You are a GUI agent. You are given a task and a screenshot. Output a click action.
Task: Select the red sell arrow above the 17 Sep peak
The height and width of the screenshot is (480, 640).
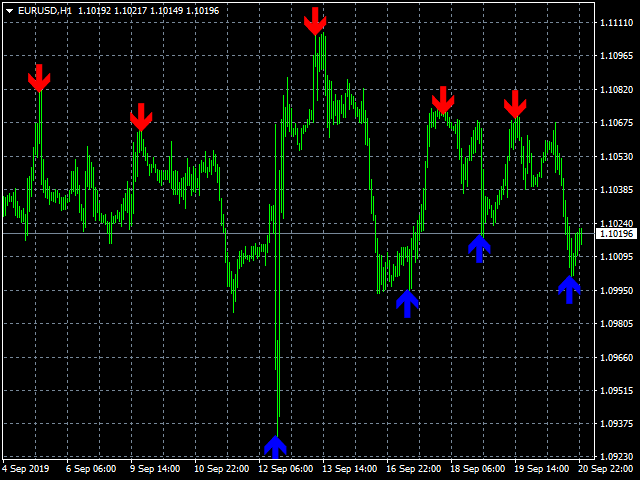[x=443, y=100]
